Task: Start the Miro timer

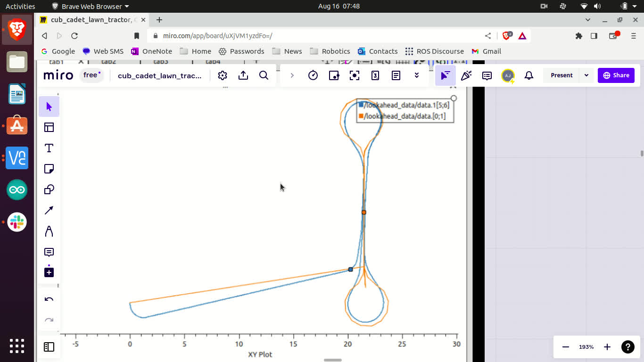Action: click(313, 75)
